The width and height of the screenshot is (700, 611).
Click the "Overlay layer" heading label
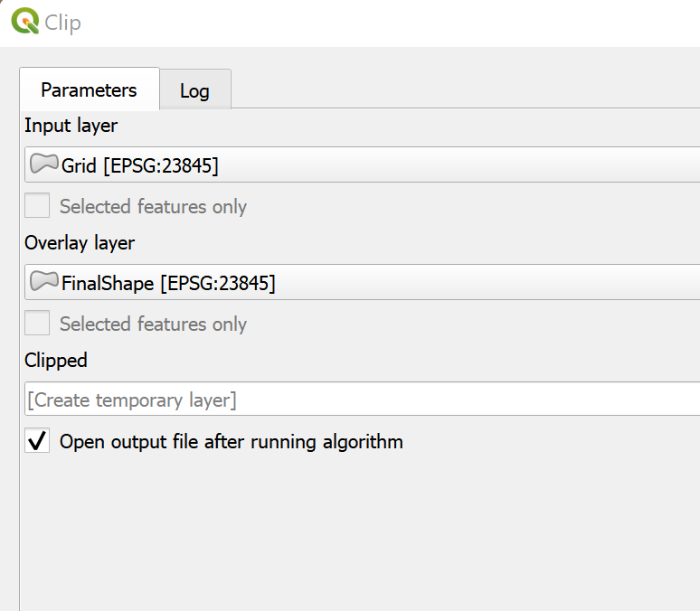pos(80,243)
